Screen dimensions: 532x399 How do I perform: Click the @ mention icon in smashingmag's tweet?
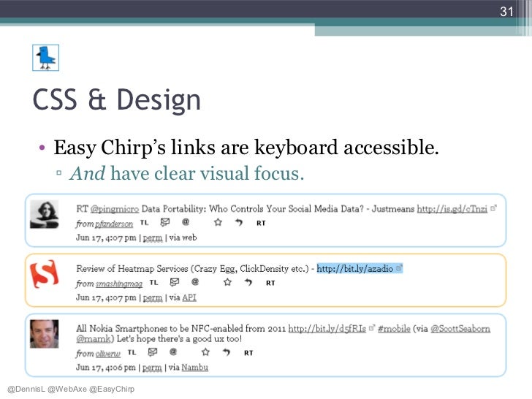[x=194, y=281]
